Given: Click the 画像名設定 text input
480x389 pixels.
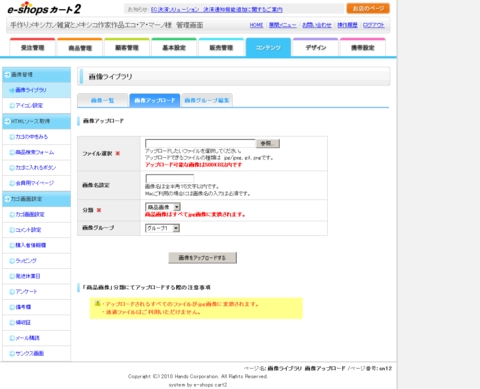Looking at the screenshot, I should click(x=170, y=178).
